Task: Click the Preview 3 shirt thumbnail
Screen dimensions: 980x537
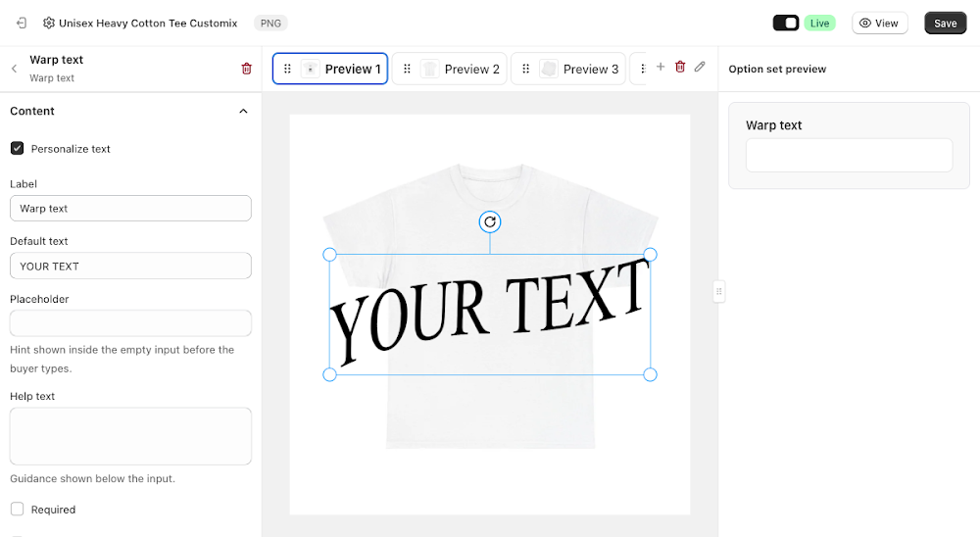Action: 548,69
